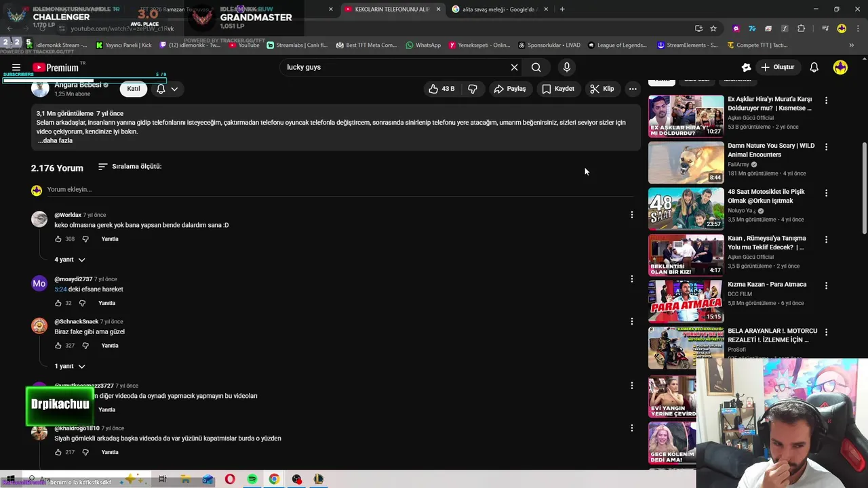868x488 pixels.
Task: Open Damn Nature You Scary video thumbnail
Action: click(686, 163)
